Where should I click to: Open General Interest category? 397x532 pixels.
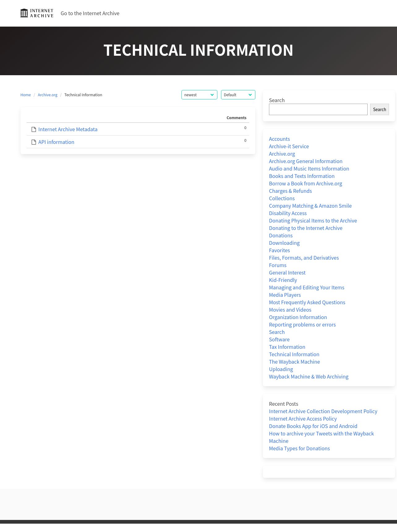(x=287, y=273)
